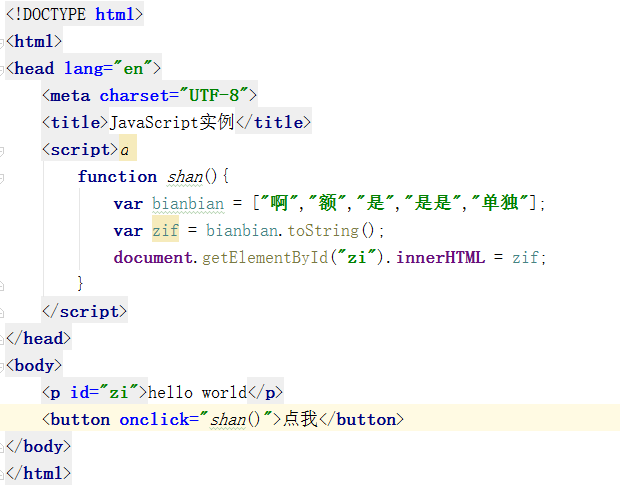
Task: Click the highlighted stray letter a after <script>
Action: 125,150
